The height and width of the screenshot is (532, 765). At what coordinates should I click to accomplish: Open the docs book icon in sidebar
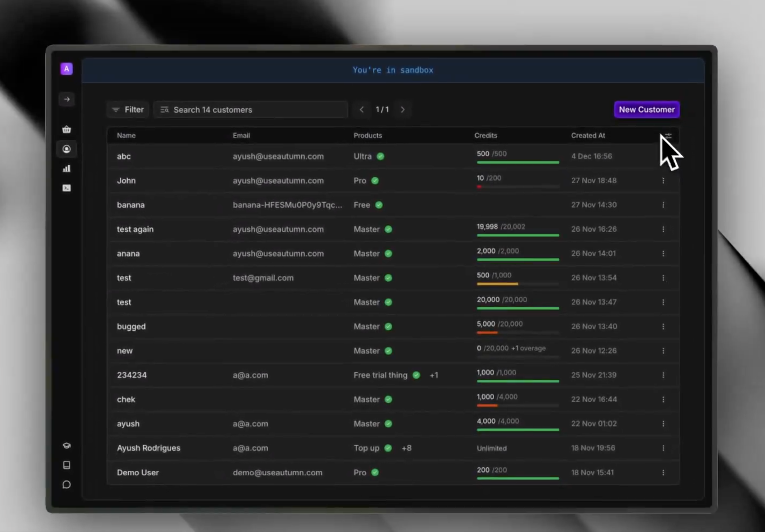click(67, 465)
